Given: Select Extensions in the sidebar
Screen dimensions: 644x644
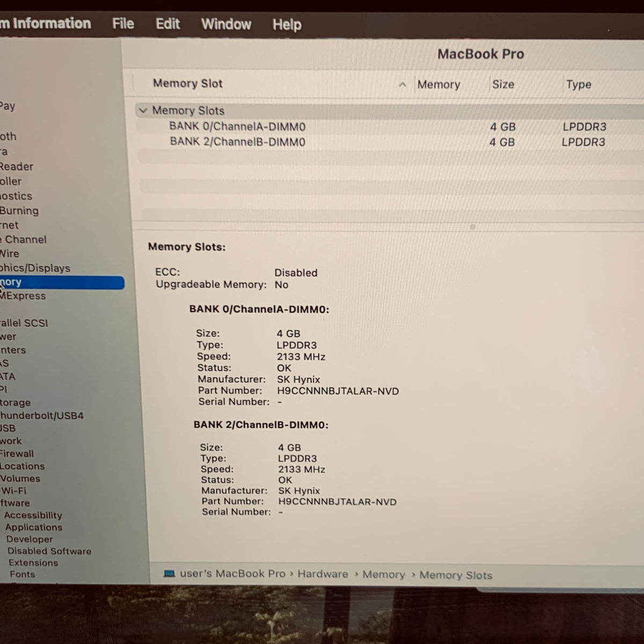Looking at the screenshot, I should click(33, 563).
